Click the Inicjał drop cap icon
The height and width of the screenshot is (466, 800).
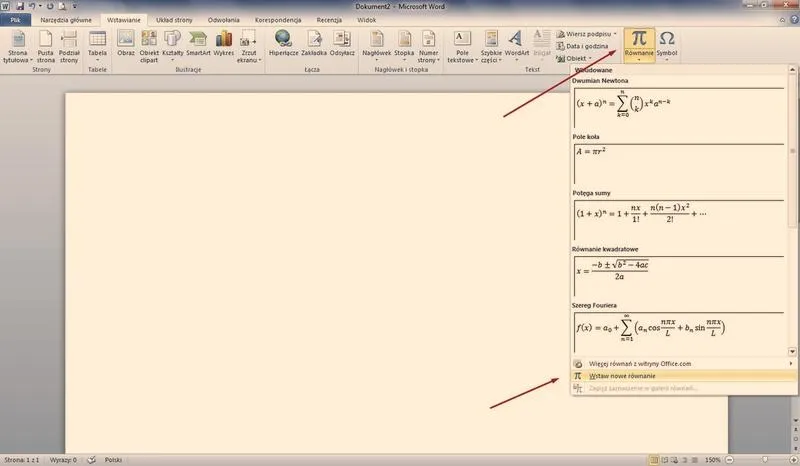pos(541,43)
